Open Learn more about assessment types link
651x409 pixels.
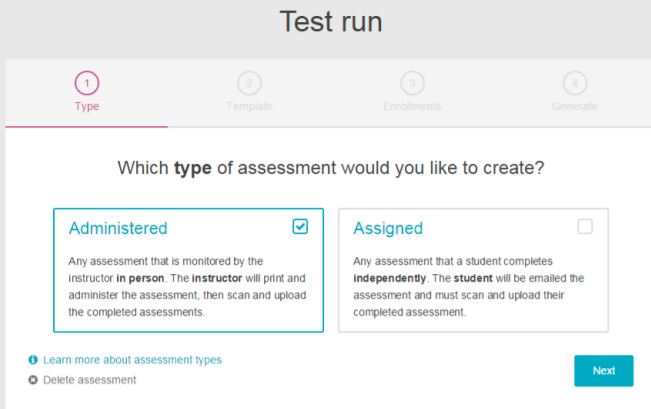pos(132,359)
